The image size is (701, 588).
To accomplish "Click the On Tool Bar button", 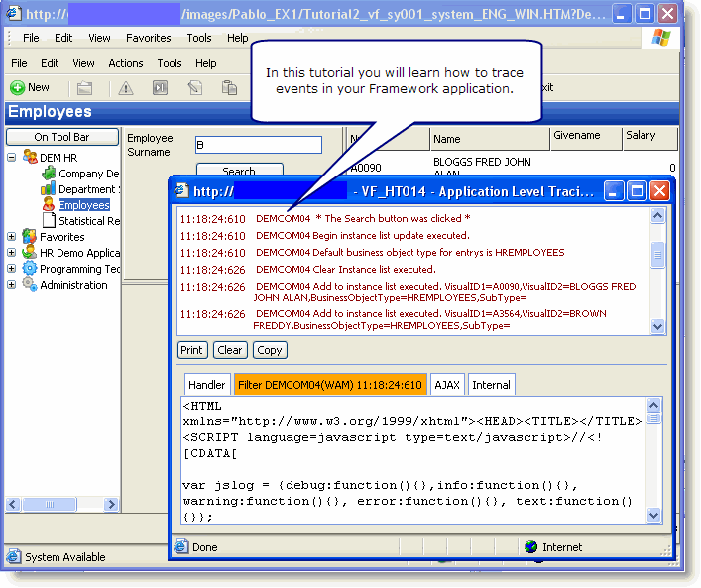I will click(x=62, y=137).
